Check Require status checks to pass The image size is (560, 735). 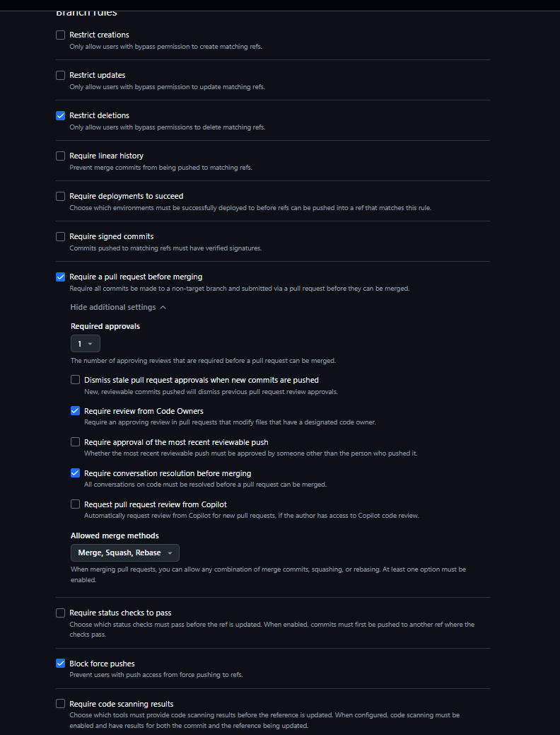click(60, 613)
